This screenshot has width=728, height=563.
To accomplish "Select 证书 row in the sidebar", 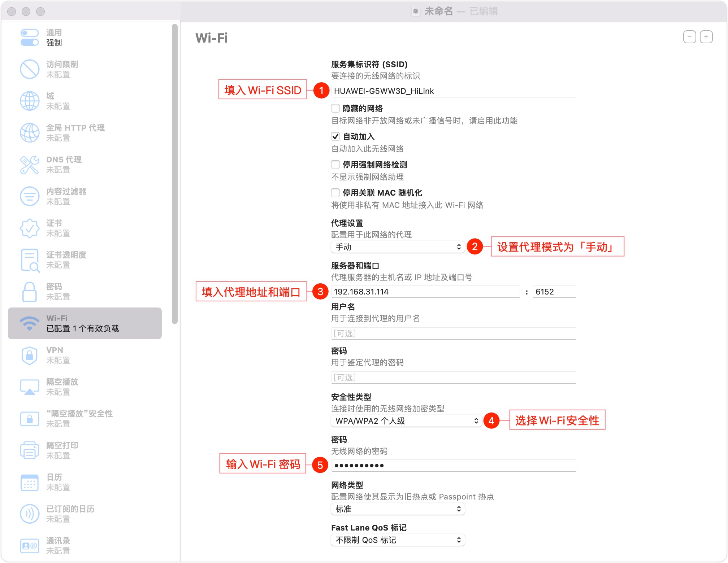I will [x=85, y=228].
